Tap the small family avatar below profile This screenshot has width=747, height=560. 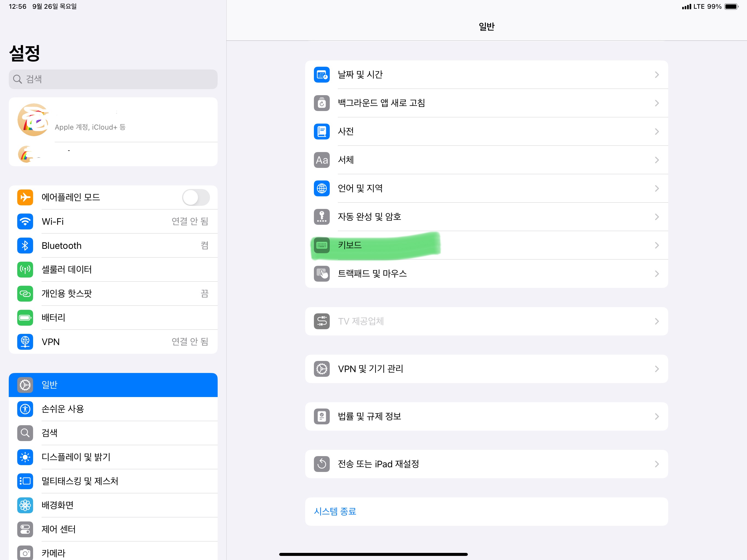pyautogui.click(x=26, y=154)
